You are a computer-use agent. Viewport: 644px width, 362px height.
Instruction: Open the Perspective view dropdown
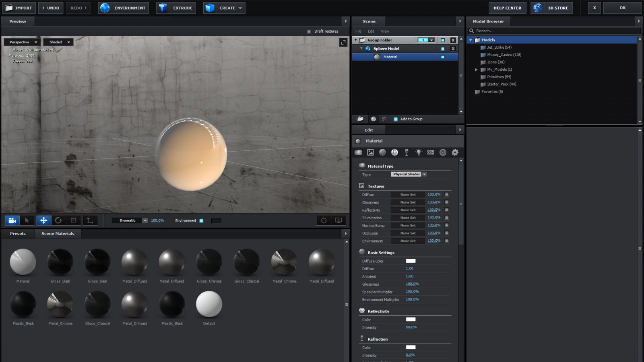[x=21, y=42]
